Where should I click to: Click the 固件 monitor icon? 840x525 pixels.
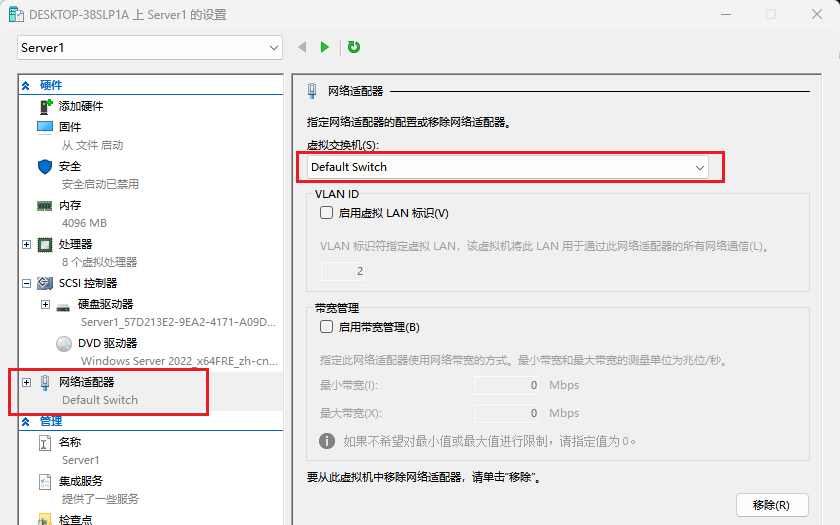coord(45,127)
